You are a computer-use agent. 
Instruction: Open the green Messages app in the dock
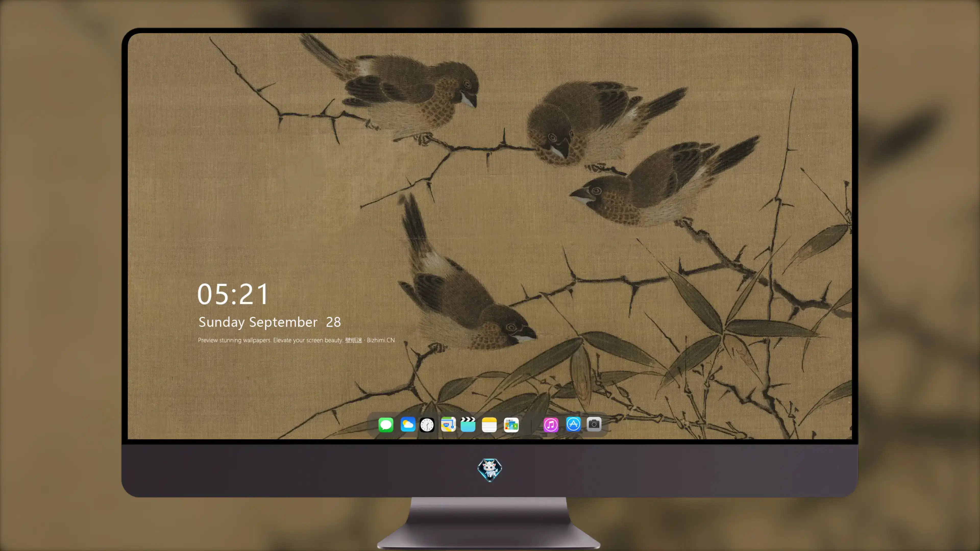(x=386, y=424)
